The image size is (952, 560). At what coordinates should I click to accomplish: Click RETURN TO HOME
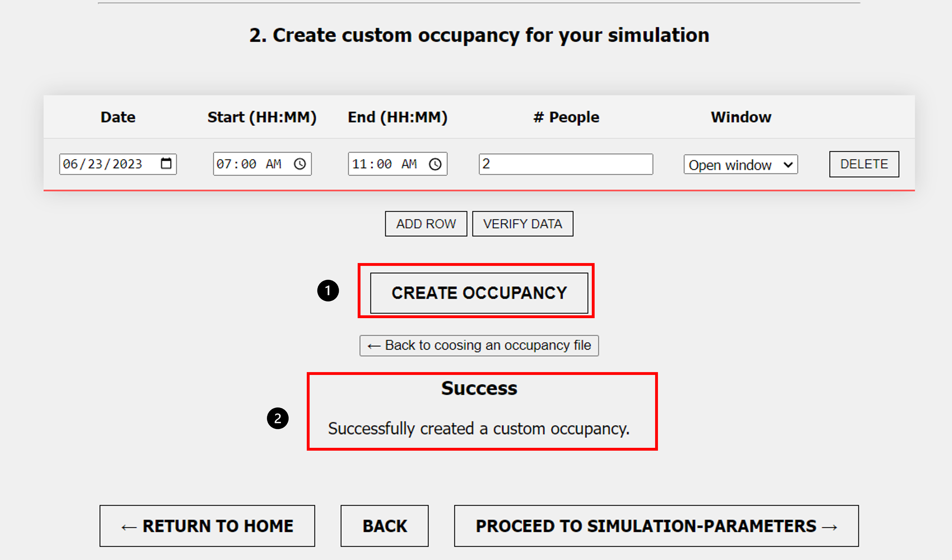207,526
